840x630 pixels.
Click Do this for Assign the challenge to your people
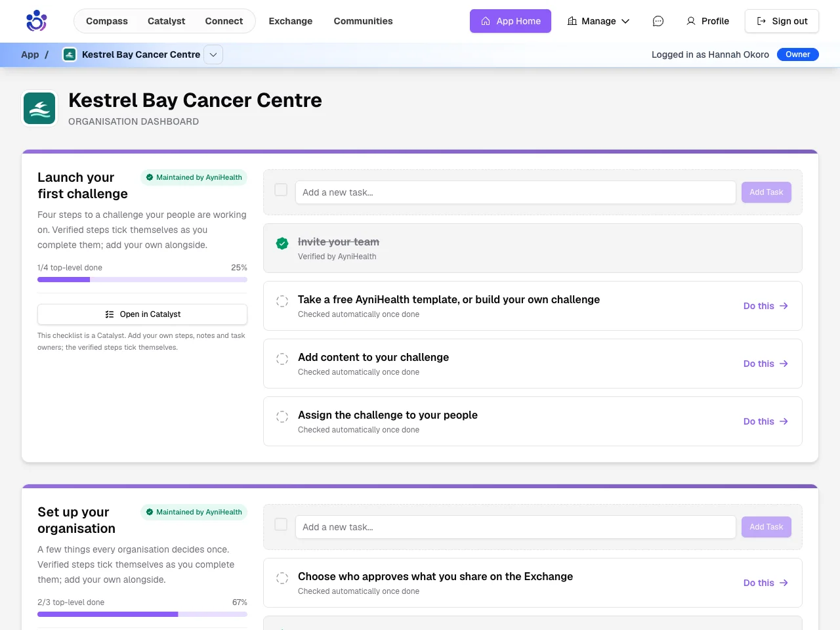pyautogui.click(x=766, y=421)
